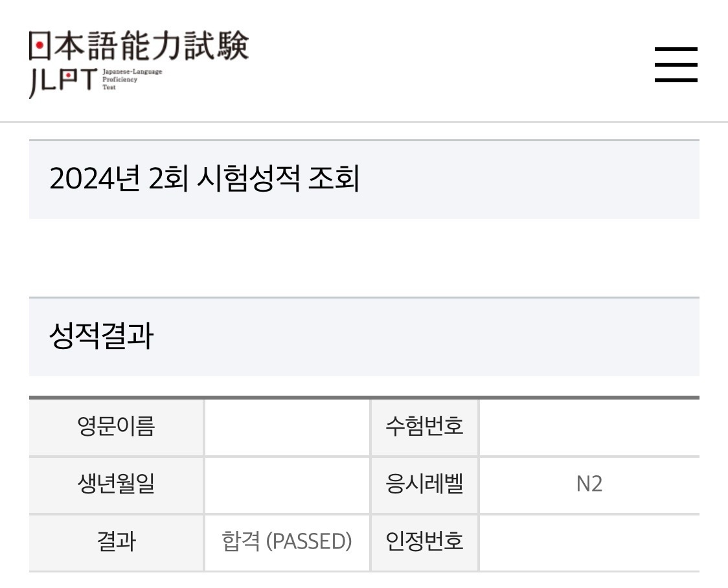Click the small Japanese-Language Proficiency Test caption

point(132,79)
